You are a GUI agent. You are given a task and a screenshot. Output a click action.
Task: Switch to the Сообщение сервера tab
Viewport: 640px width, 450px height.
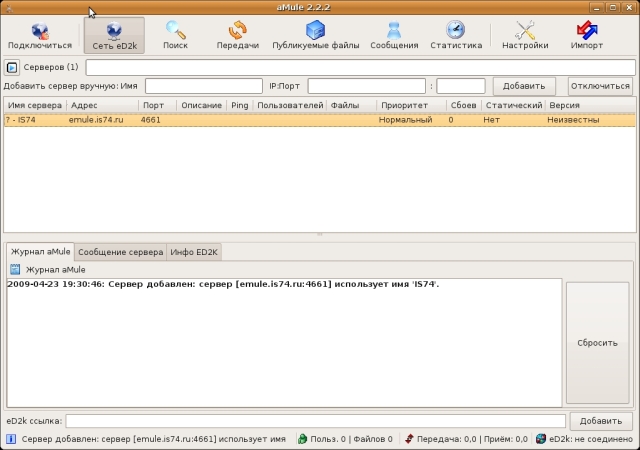click(120, 252)
